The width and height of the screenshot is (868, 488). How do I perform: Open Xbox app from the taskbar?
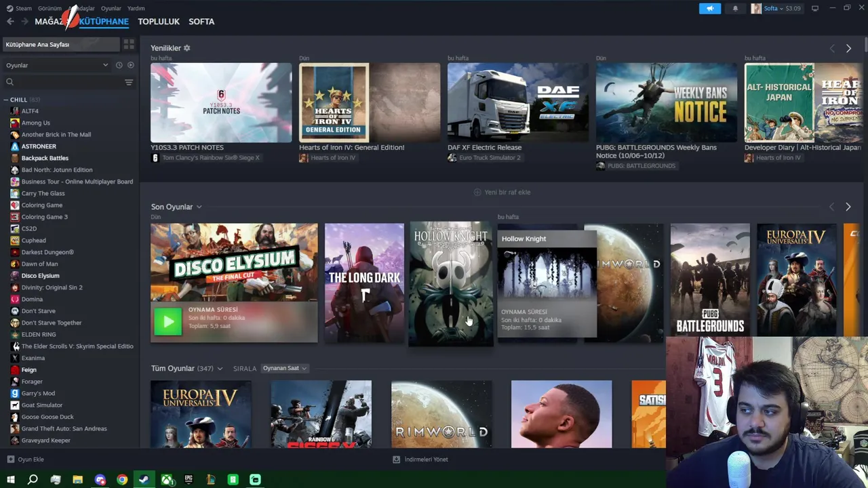coord(166,479)
